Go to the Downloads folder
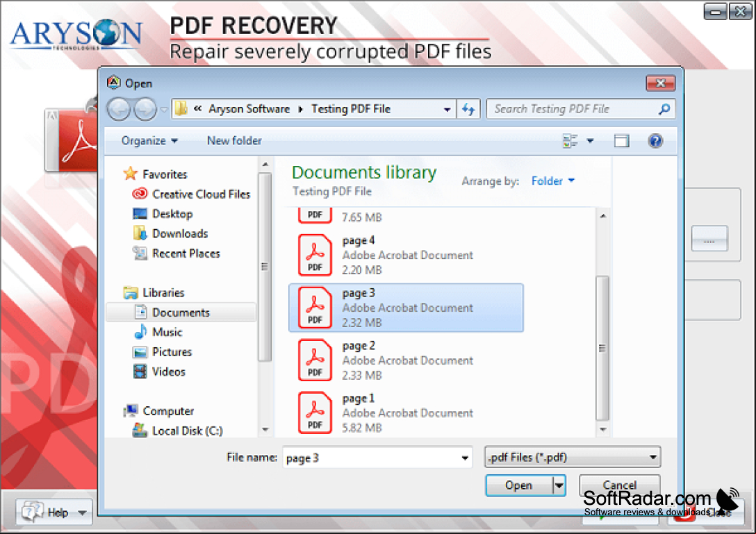 point(180,233)
